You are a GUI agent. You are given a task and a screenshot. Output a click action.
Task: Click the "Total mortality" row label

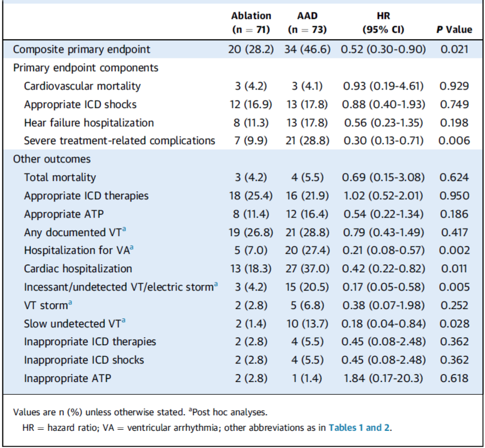pyautogui.click(x=60, y=177)
